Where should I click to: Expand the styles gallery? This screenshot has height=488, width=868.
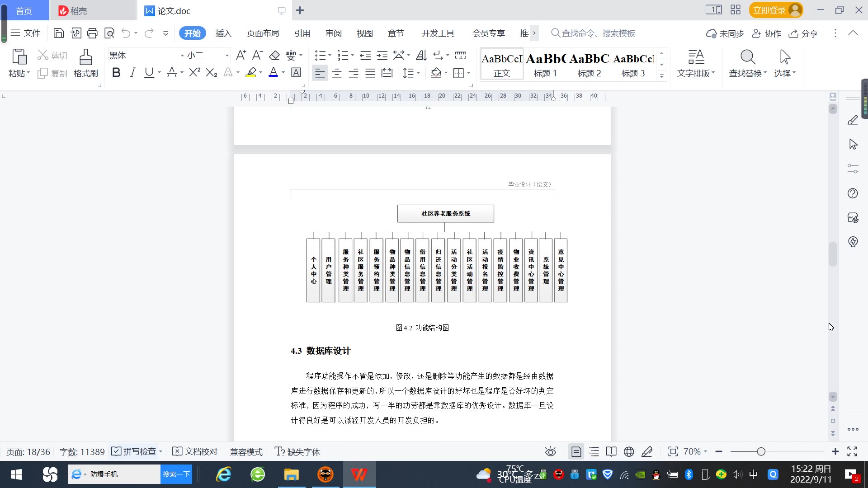tap(661, 76)
